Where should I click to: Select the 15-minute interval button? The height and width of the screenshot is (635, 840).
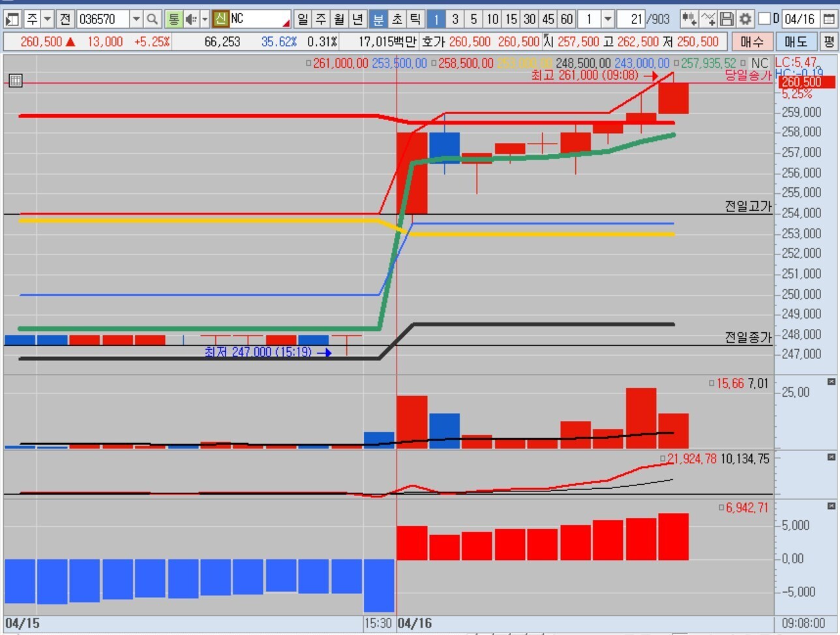[x=511, y=19]
